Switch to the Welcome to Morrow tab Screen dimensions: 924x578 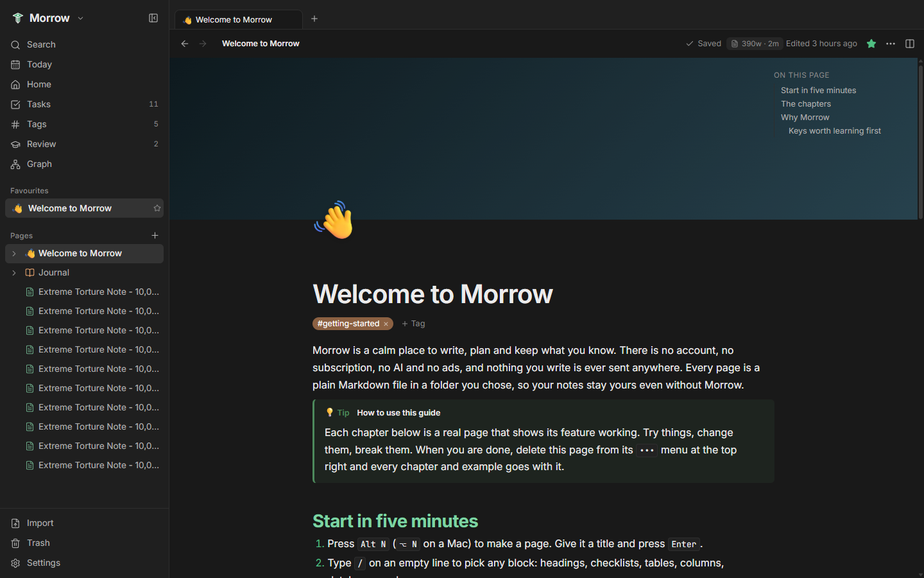coord(238,19)
